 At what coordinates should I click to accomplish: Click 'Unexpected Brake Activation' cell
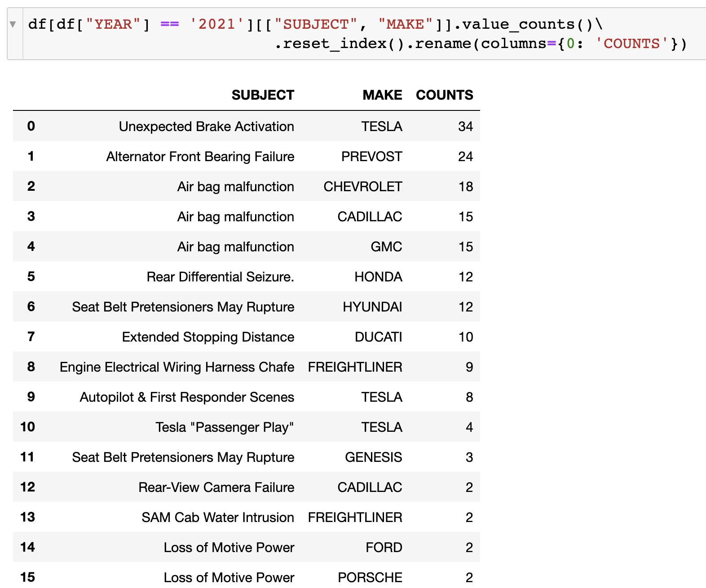click(x=207, y=127)
